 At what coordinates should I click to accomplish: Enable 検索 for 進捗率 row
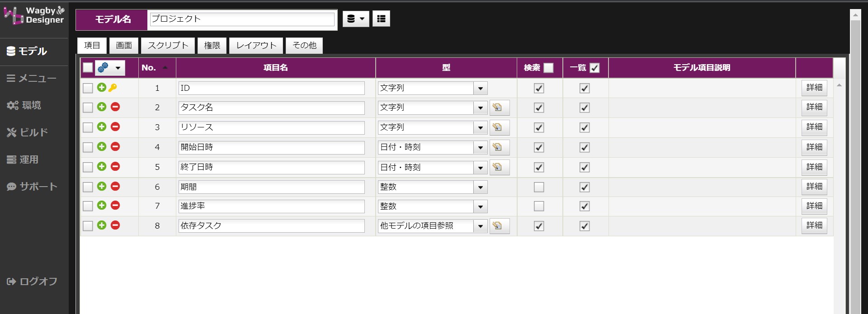[539, 206]
